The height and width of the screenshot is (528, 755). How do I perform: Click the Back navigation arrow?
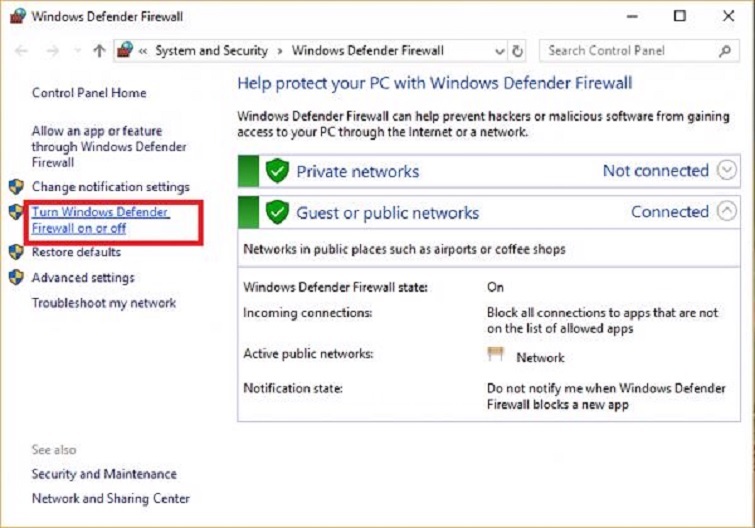pos(22,51)
